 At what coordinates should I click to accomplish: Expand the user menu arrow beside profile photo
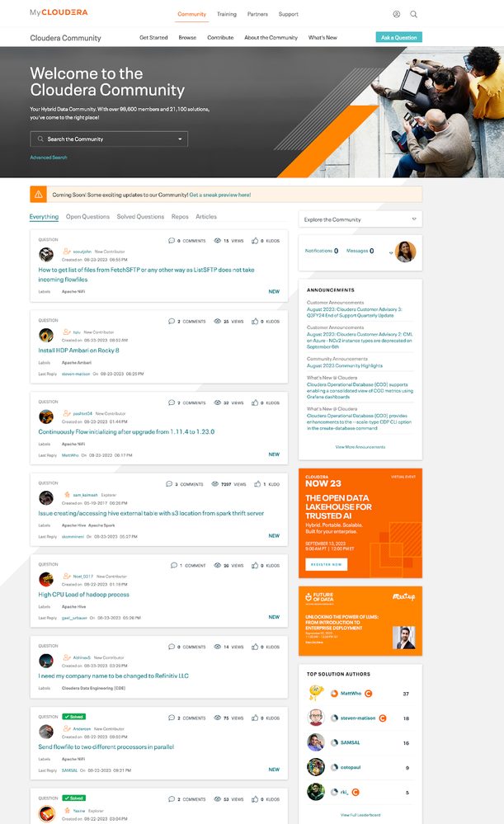390,252
